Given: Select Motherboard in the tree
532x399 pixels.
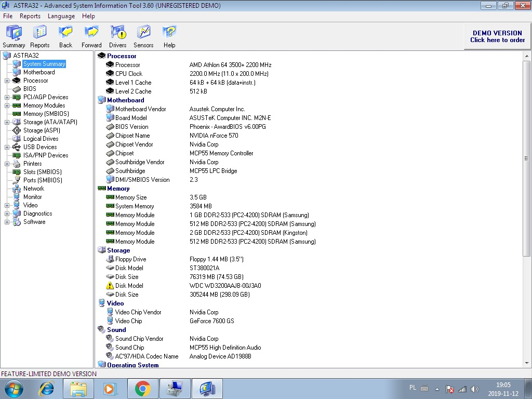Looking at the screenshot, I should (x=39, y=72).
